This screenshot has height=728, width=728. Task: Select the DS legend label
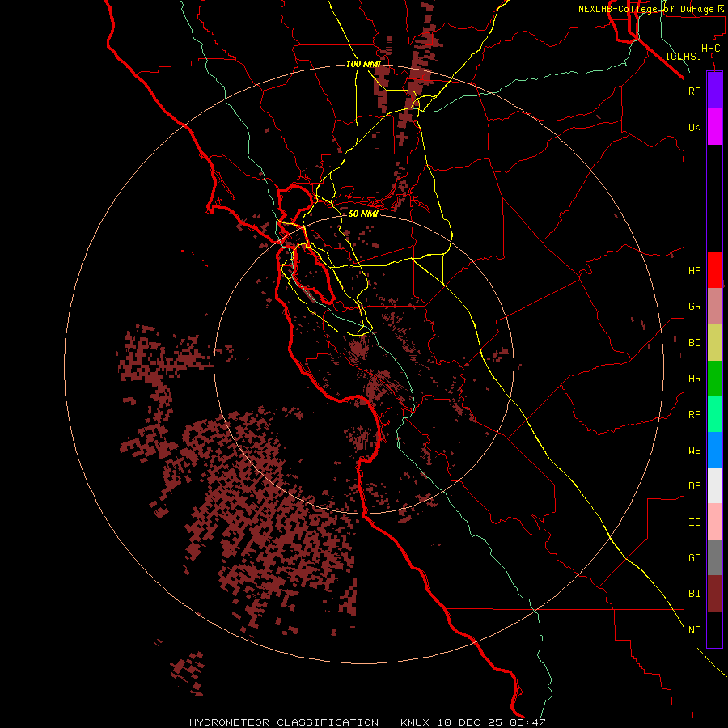[694, 486]
